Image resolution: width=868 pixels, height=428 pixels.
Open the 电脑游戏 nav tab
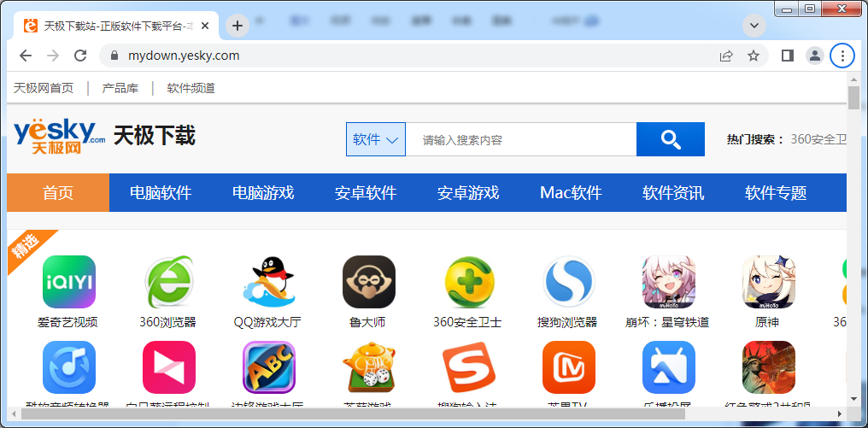[263, 193]
